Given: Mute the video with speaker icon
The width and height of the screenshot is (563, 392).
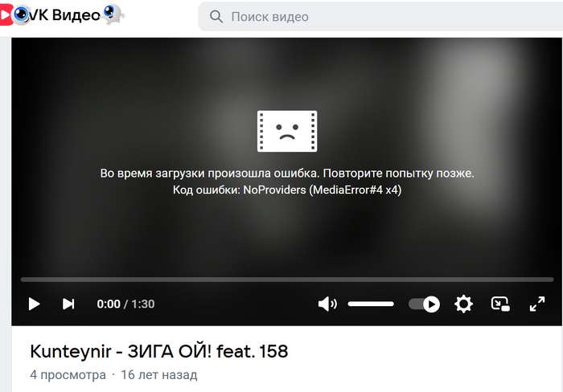Looking at the screenshot, I should [x=327, y=304].
